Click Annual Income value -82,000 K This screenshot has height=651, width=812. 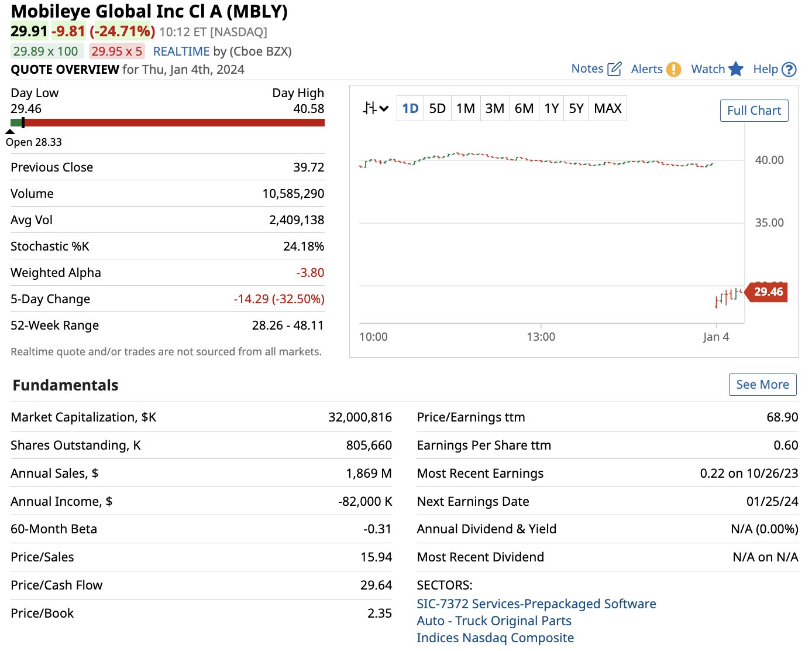tap(365, 502)
